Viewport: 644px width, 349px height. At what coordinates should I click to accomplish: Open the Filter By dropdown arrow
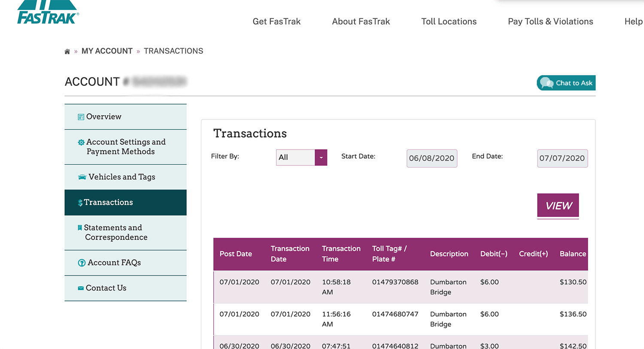(x=321, y=157)
